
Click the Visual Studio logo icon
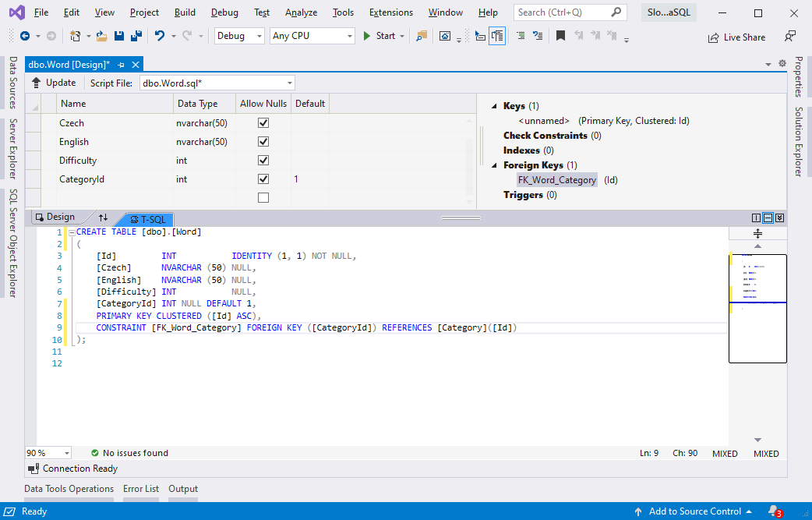point(17,12)
